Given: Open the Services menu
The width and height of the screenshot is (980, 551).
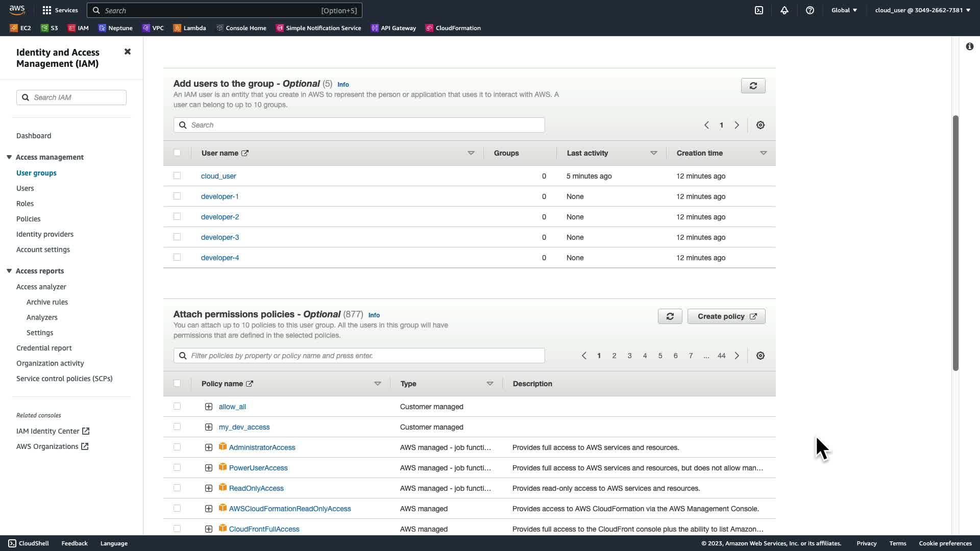Looking at the screenshot, I should [x=60, y=10].
